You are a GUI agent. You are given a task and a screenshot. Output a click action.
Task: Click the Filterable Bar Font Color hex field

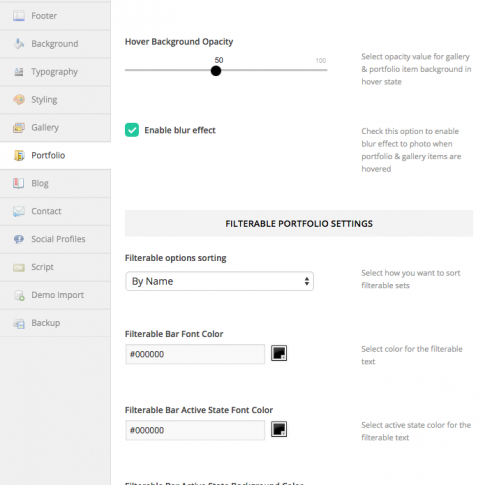195,354
